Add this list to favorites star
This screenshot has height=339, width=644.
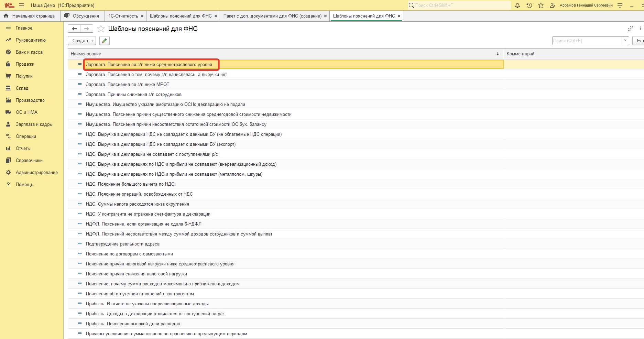101,29
